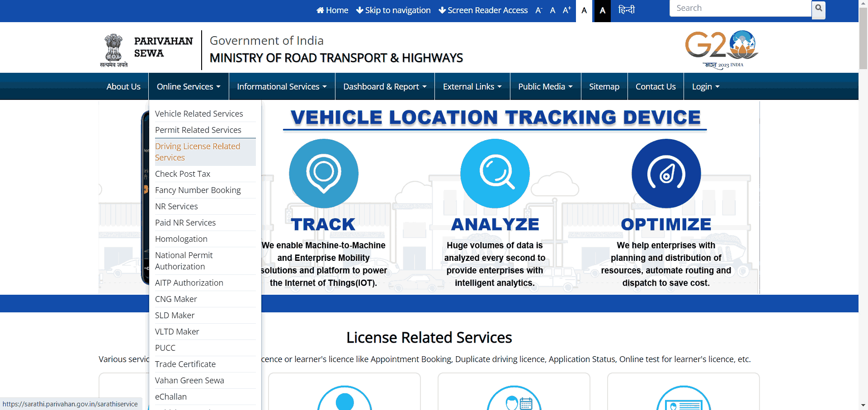
Task: Reset font size with normal A
Action: (x=552, y=10)
